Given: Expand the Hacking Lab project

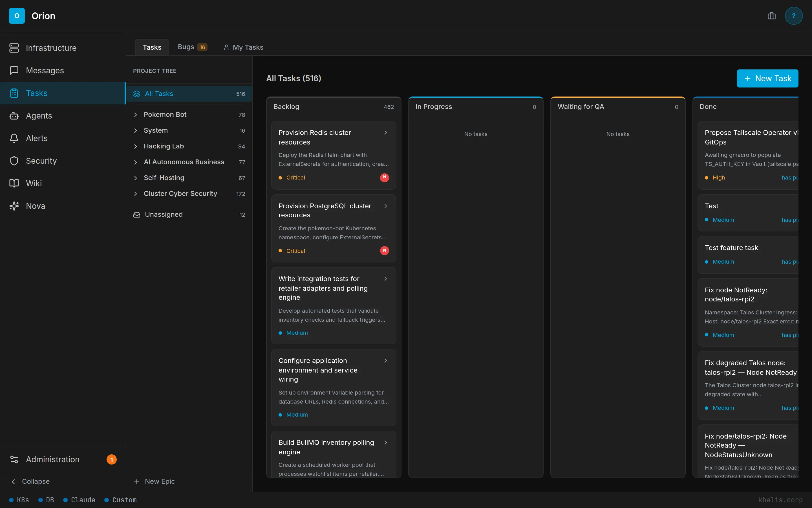Looking at the screenshot, I should (136, 146).
